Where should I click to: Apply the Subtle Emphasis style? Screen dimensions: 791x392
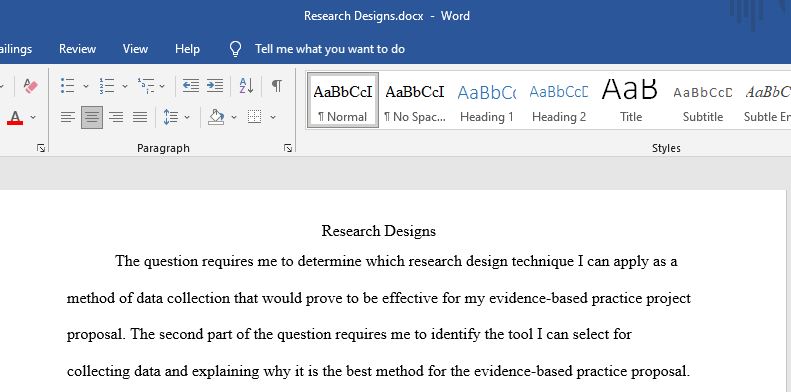click(x=767, y=100)
